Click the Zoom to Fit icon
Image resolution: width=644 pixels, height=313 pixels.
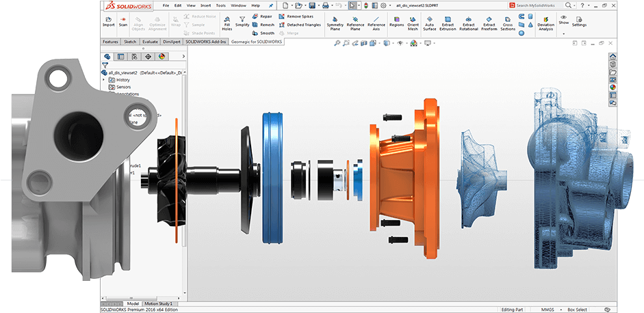337,42
